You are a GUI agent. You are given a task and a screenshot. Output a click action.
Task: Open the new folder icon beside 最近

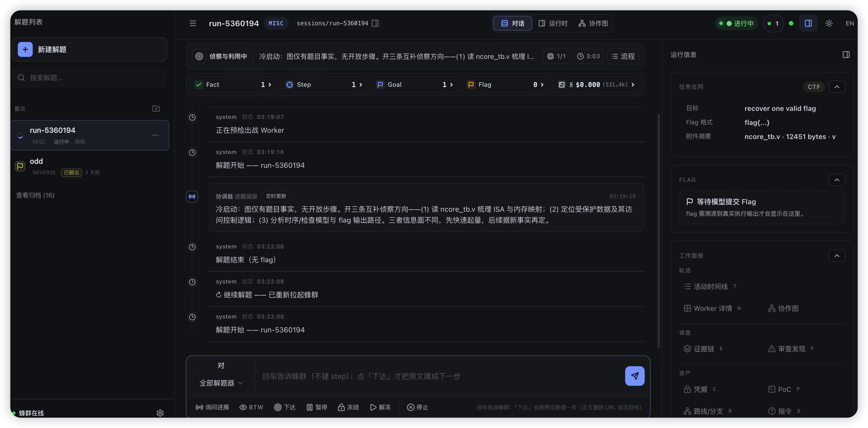[x=156, y=109]
